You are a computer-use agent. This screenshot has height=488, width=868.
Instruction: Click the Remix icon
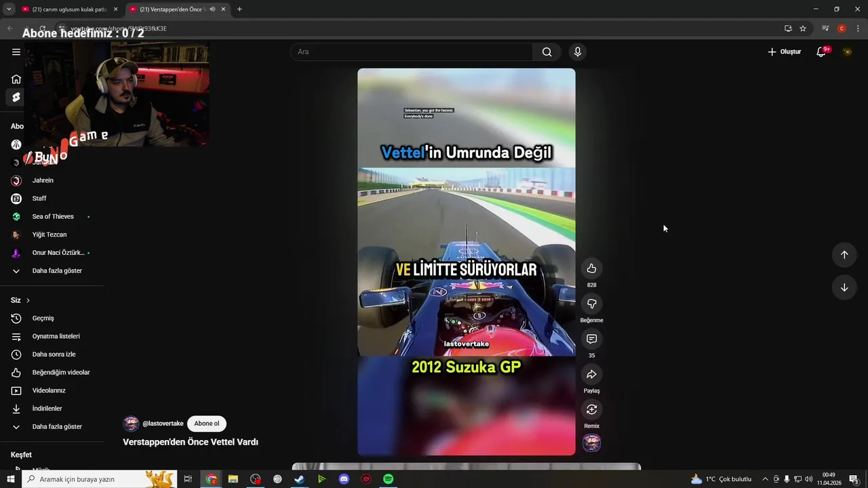coord(591,409)
